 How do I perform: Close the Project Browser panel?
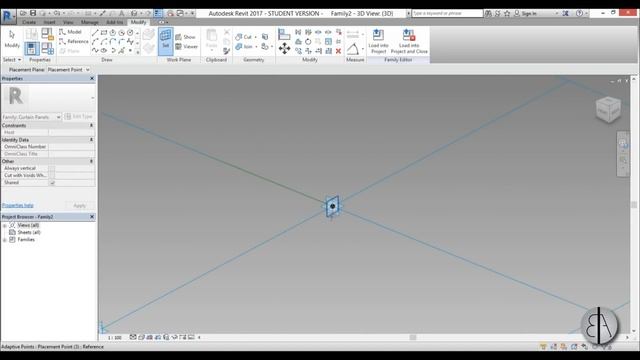(x=92, y=217)
